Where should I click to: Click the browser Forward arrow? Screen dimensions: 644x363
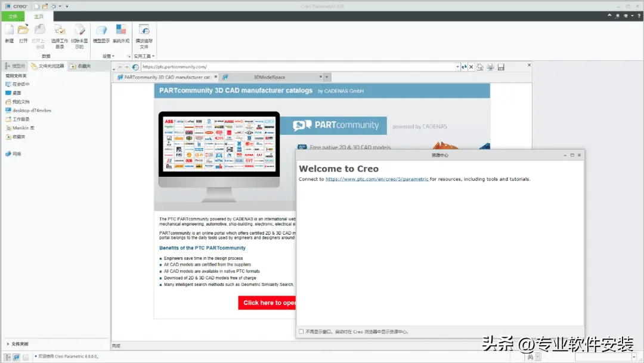127,67
